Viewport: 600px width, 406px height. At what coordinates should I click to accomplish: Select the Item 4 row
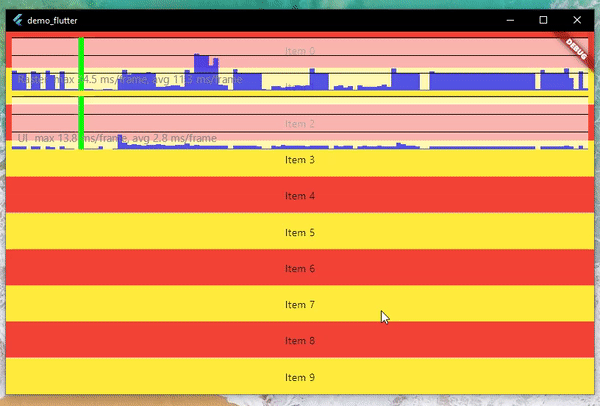click(x=300, y=195)
